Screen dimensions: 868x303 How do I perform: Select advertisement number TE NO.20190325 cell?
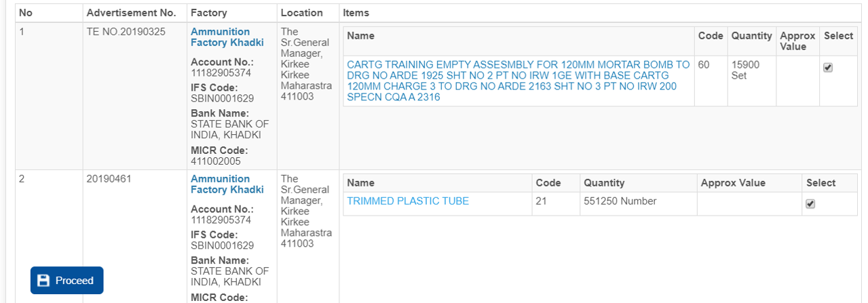pos(126,32)
